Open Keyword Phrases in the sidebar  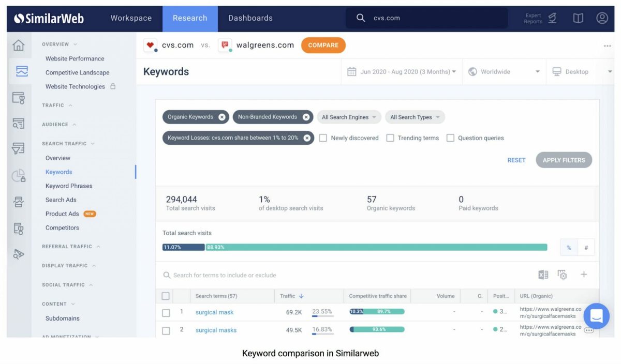pos(69,186)
